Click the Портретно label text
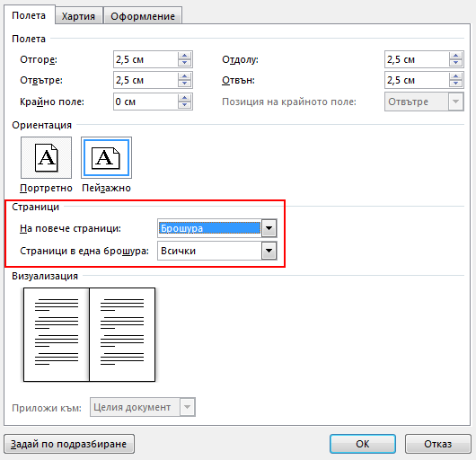 pyautogui.click(x=46, y=189)
